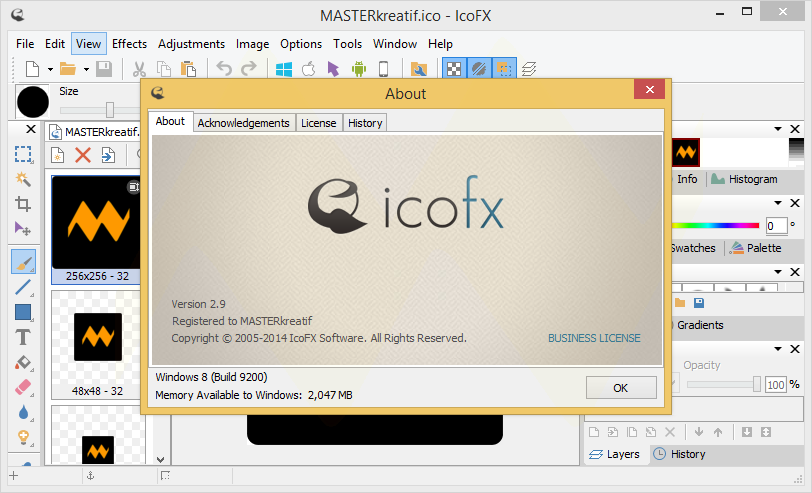Click the folder with wrench icon
The width and height of the screenshot is (812, 493).
coord(418,69)
